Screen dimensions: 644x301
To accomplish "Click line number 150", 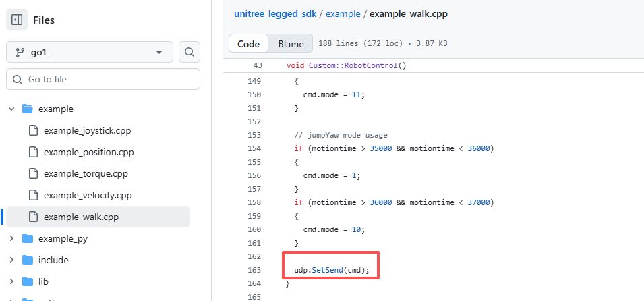I will point(254,94).
